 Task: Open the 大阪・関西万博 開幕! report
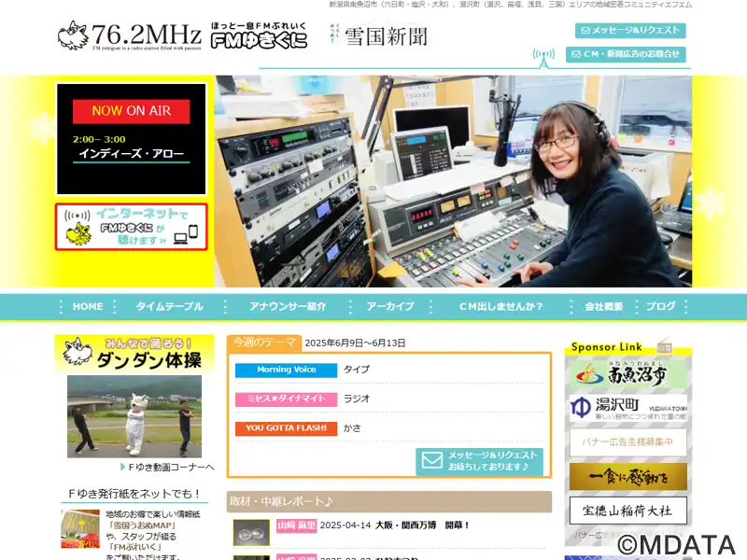pyautogui.click(x=423, y=525)
